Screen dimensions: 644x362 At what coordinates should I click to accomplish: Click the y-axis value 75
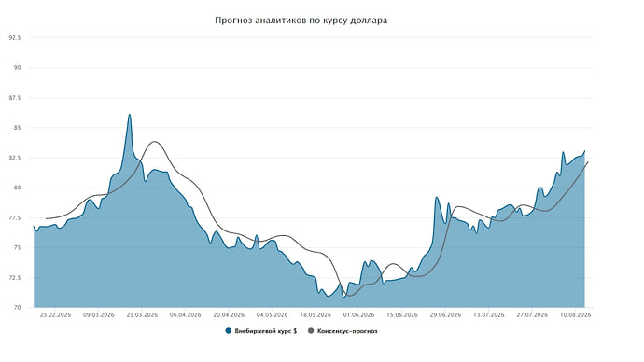click(x=18, y=247)
